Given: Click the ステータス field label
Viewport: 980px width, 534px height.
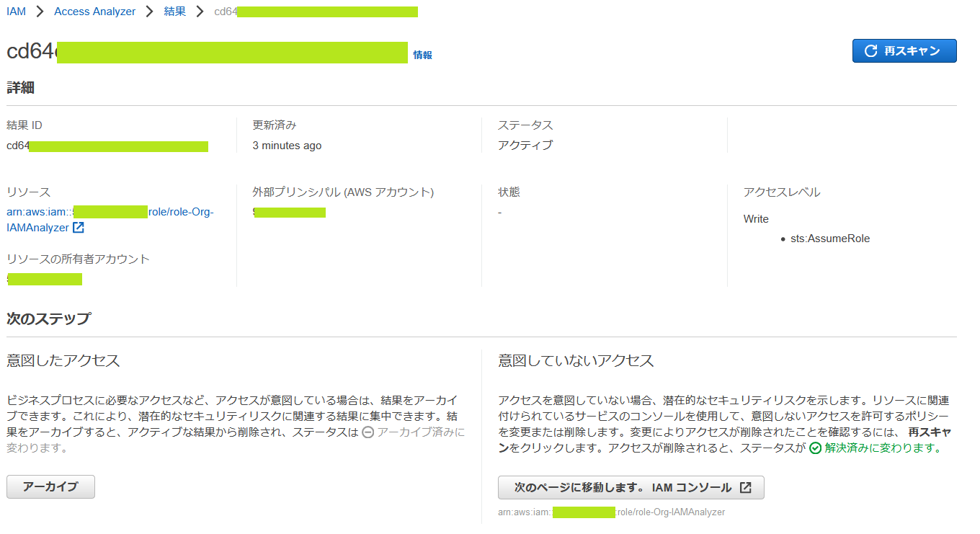Looking at the screenshot, I should 525,125.
